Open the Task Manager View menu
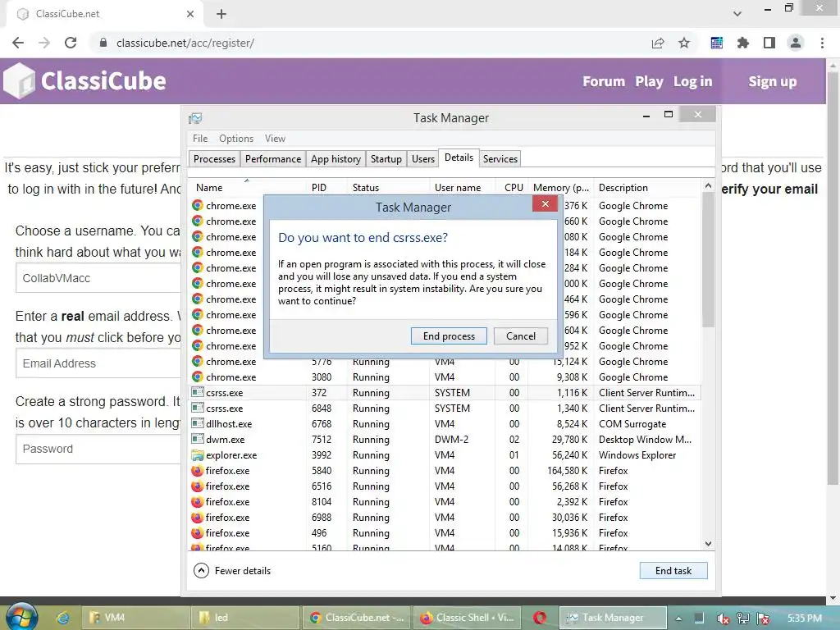This screenshot has width=840, height=630. click(x=275, y=138)
